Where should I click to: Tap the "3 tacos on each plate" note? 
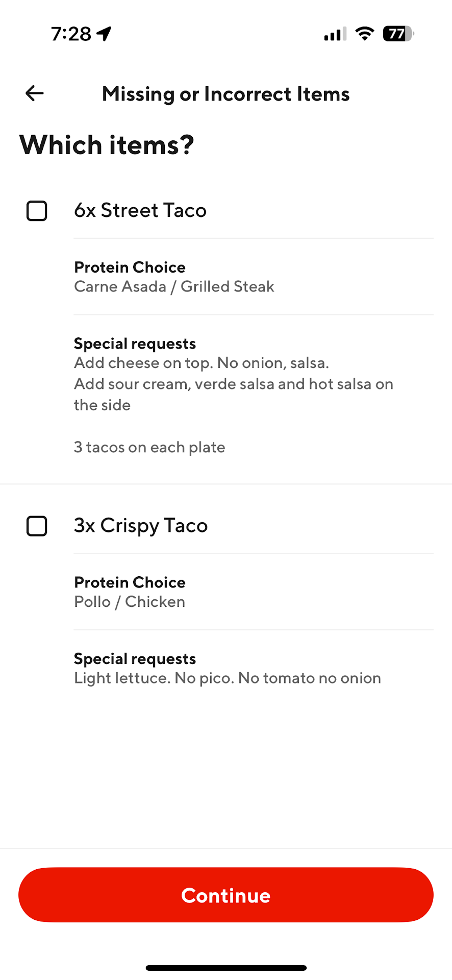[149, 447]
